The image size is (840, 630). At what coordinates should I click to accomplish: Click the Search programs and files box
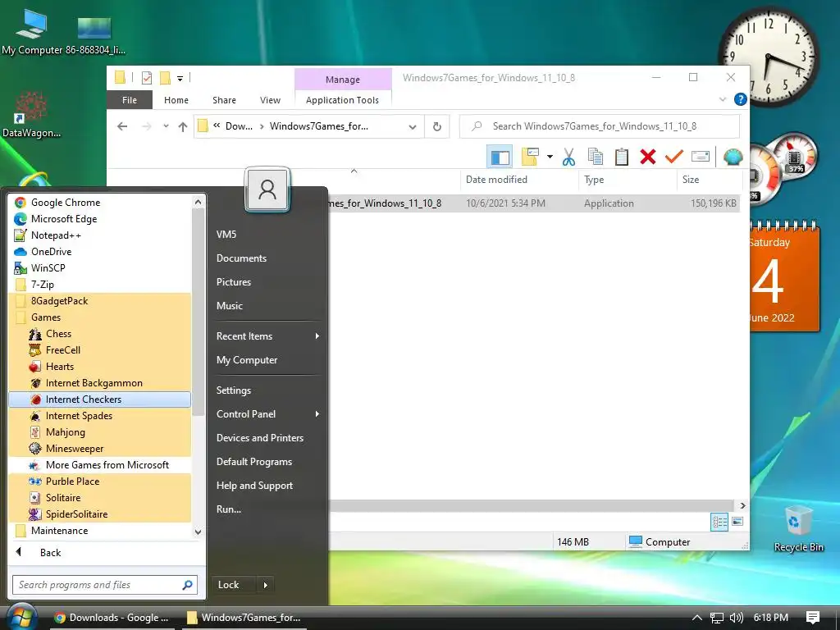point(105,585)
